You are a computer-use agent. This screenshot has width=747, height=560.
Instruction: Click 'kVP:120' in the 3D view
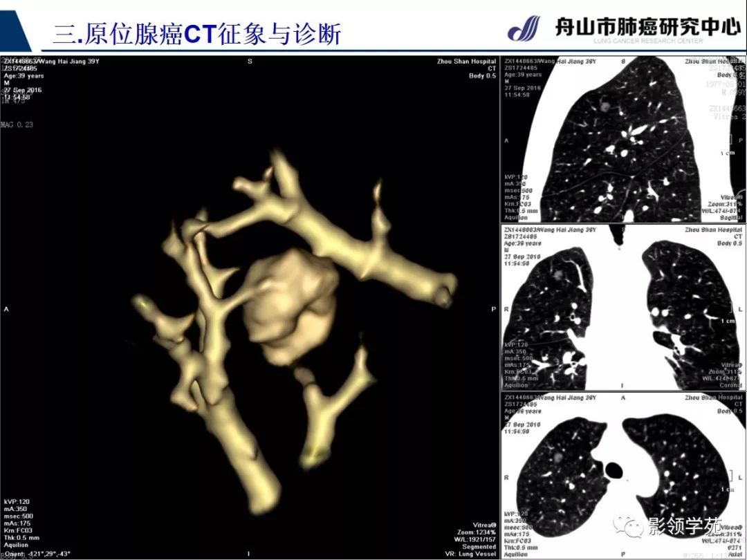[x=17, y=501]
